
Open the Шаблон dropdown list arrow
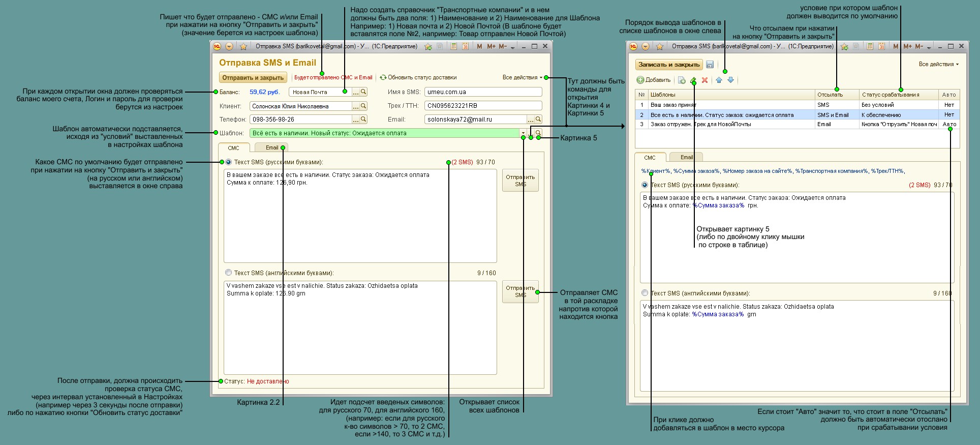click(523, 133)
